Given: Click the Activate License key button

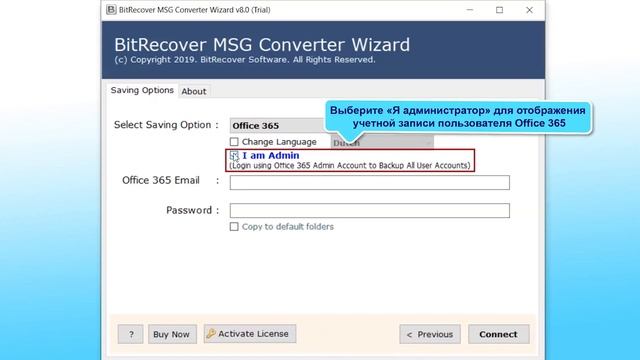Looking at the screenshot, I should pyautogui.click(x=250, y=334).
